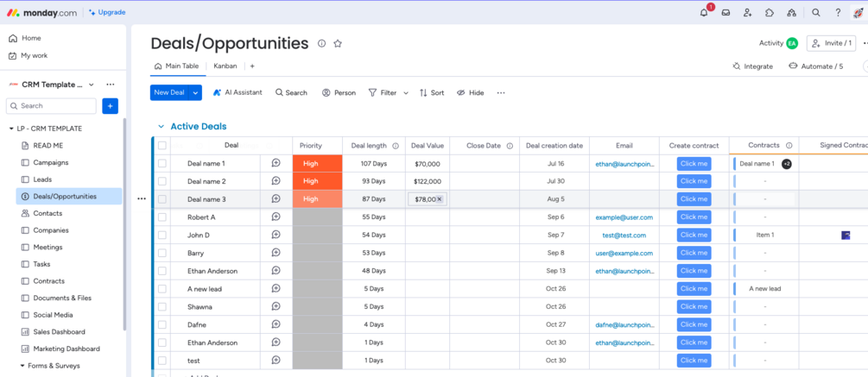Open conversation for Deal name 1
868x377 pixels.
tap(276, 163)
